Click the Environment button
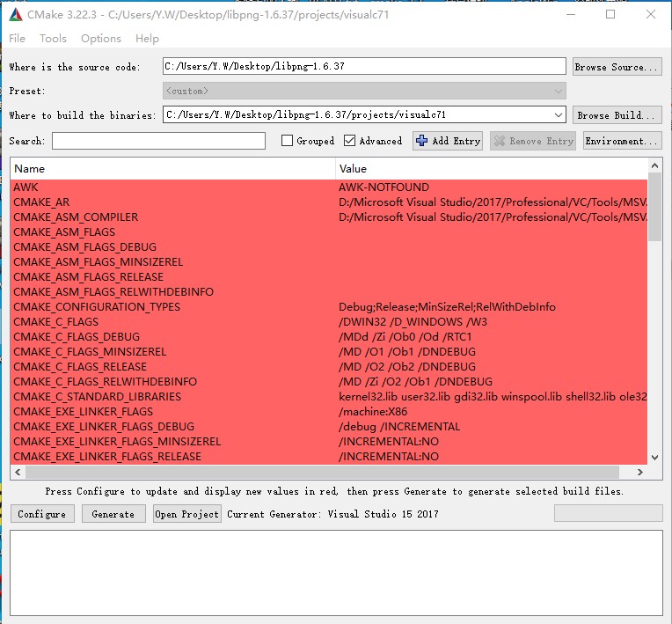The width and height of the screenshot is (672, 624). pos(622,141)
